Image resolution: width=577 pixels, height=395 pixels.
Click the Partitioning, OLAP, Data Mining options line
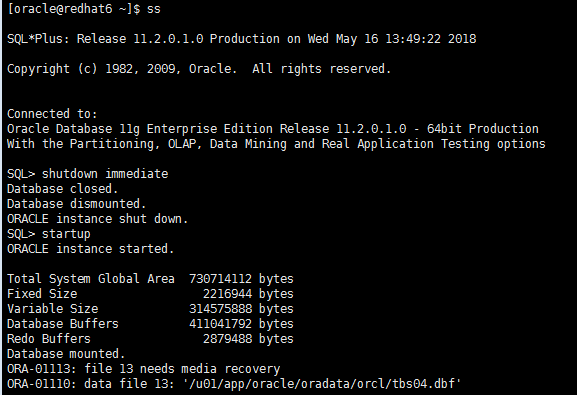tap(276, 144)
